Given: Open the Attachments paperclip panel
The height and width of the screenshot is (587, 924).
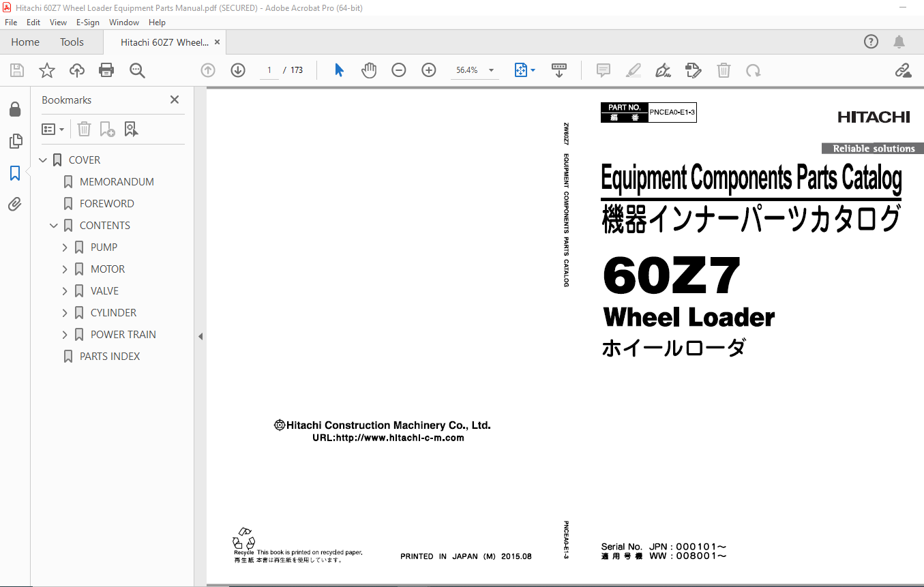Looking at the screenshot, I should click(x=15, y=205).
